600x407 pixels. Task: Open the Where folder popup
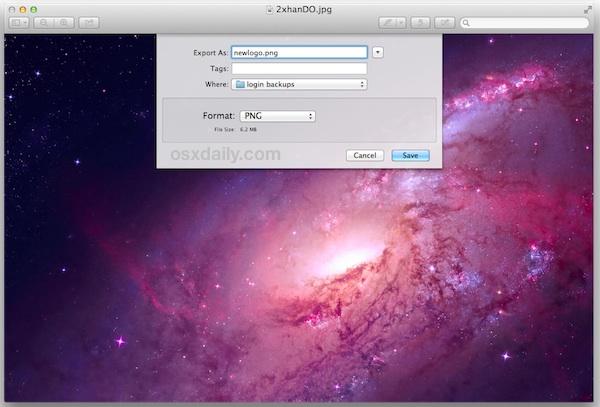tap(299, 84)
